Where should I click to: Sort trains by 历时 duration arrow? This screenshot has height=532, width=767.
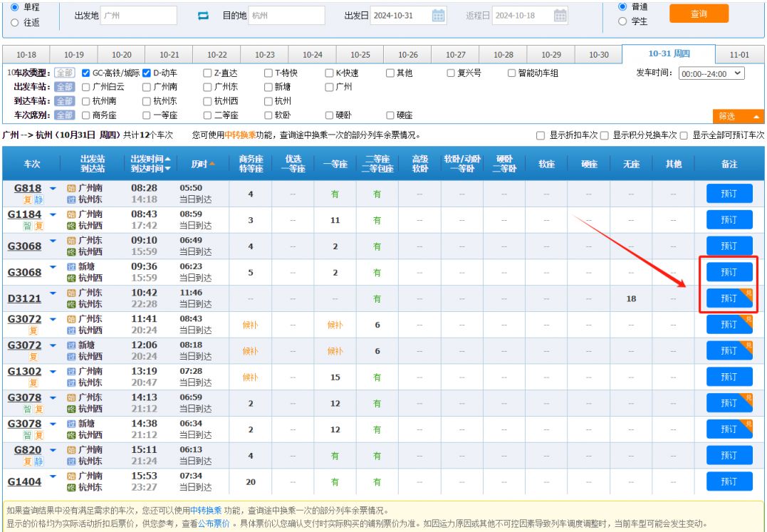(x=210, y=165)
